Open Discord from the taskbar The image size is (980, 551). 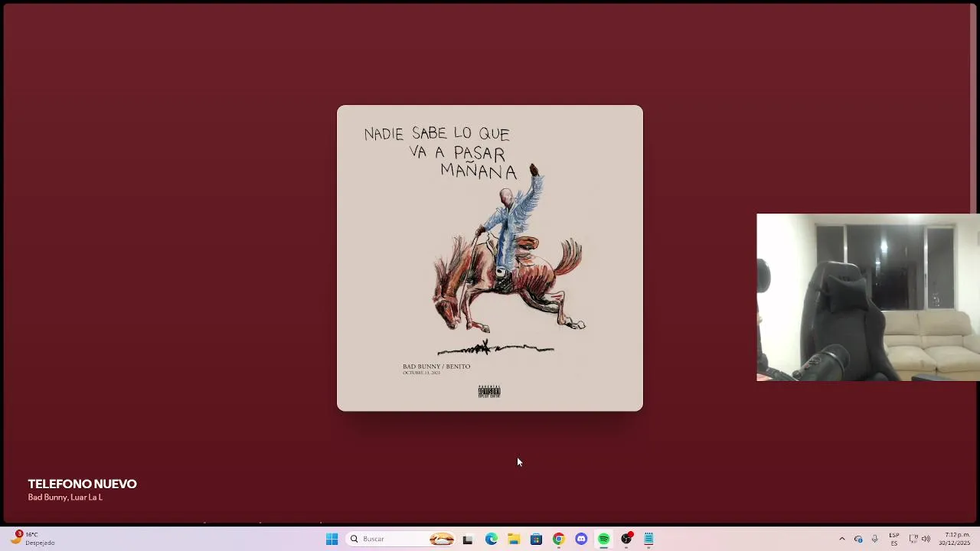[x=581, y=539]
